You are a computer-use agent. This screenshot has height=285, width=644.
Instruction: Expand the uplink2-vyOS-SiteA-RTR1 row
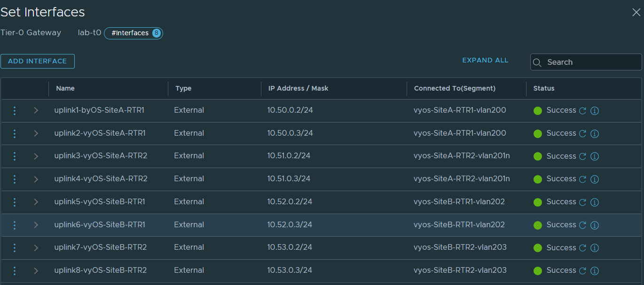pos(36,133)
